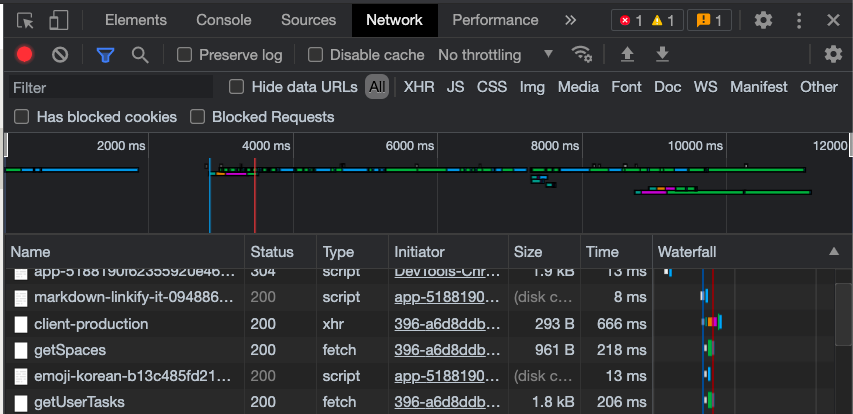Screen dimensions: 853x414
Task: Open Network panel settings gear
Action: 833,54
